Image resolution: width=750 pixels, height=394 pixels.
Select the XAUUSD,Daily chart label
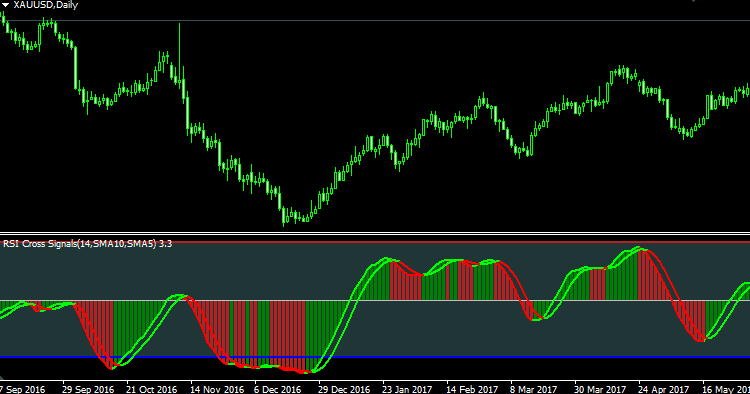[x=45, y=5]
